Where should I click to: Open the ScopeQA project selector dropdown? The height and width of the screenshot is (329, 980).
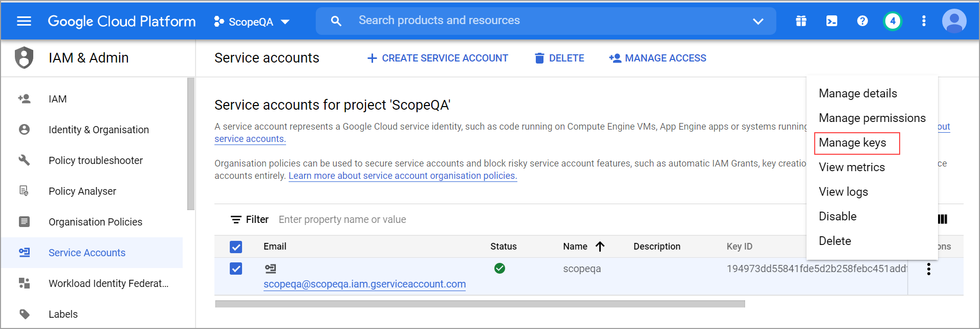click(x=252, y=22)
